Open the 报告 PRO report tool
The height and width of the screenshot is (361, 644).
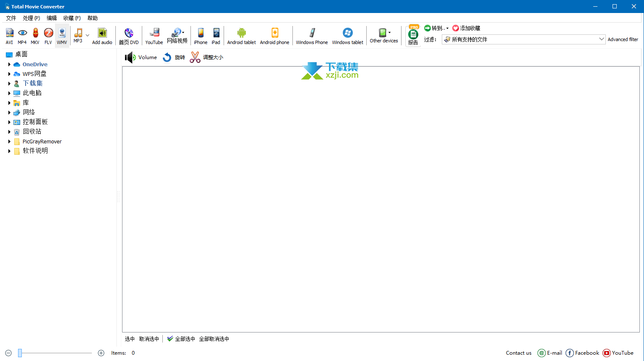point(413,36)
